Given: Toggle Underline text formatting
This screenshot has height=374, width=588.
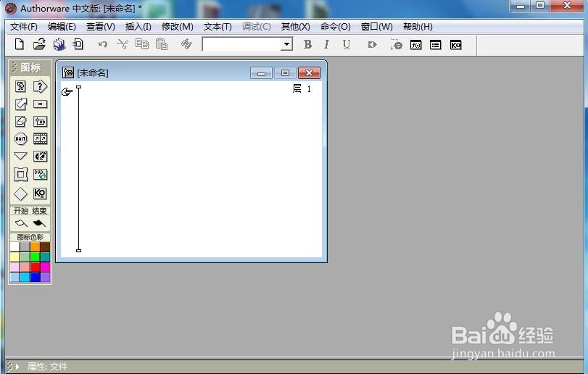Looking at the screenshot, I should pyautogui.click(x=347, y=45).
